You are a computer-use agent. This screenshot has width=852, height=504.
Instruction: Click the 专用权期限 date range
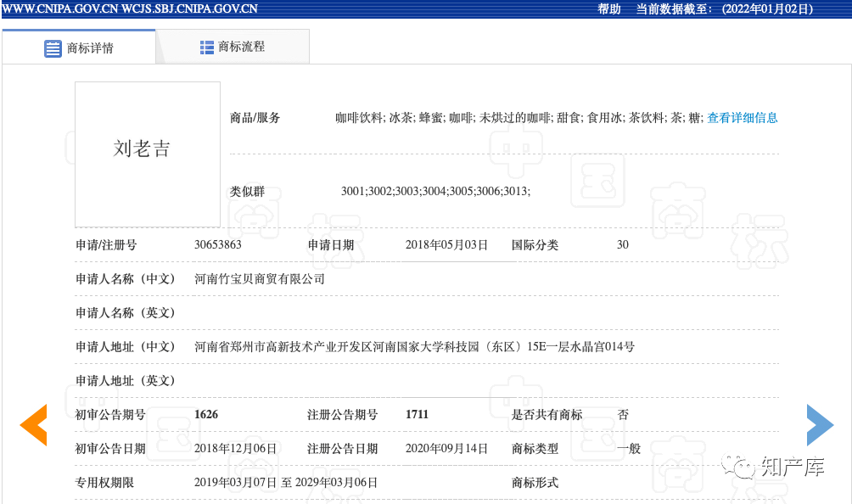tap(286, 482)
